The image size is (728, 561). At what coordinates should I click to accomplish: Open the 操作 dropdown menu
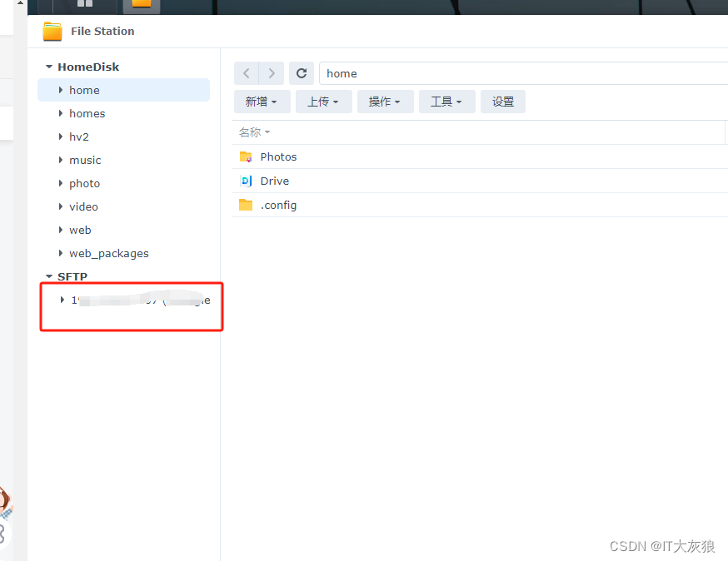tap(386, 102)
